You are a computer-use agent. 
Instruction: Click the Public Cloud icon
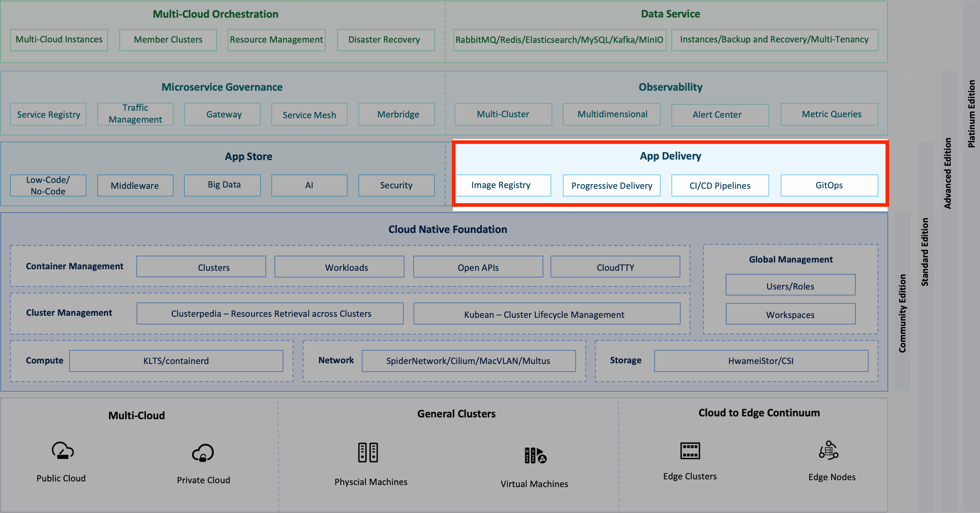[x=63, y=451]
